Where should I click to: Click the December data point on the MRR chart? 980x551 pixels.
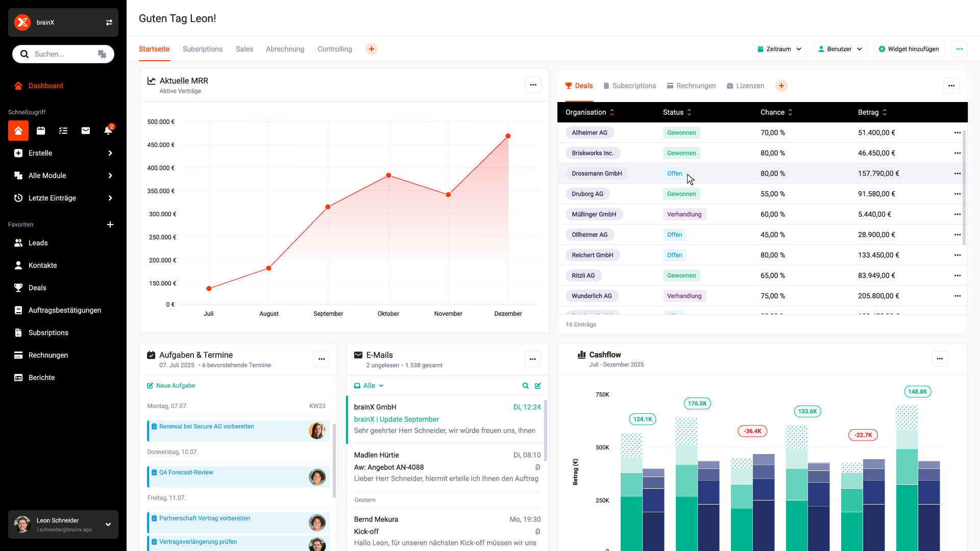[508, 136]
